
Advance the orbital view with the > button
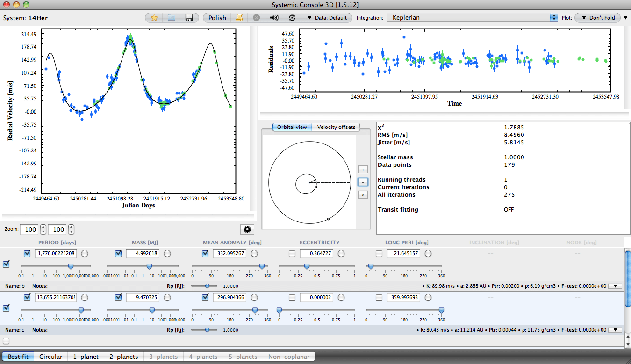(363, 194)
